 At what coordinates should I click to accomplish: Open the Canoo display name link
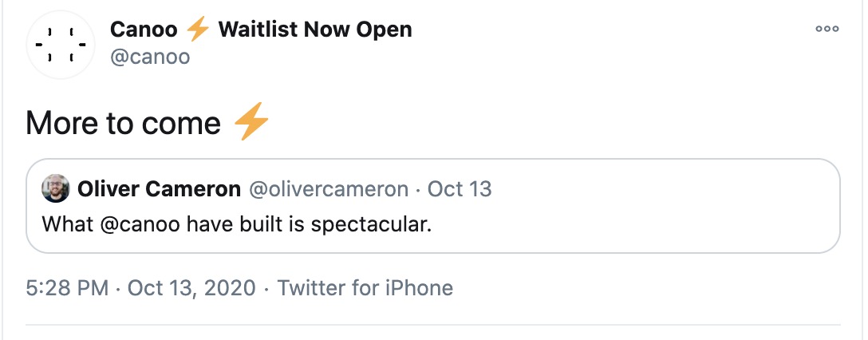pyautogui.click(x=144, y=30)
